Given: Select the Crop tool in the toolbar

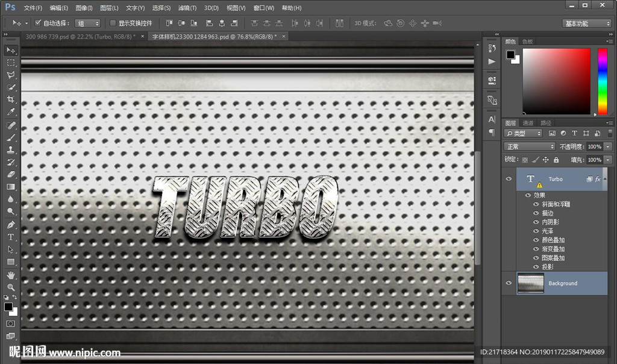Looking at the screenshot, I should point(11,99).
